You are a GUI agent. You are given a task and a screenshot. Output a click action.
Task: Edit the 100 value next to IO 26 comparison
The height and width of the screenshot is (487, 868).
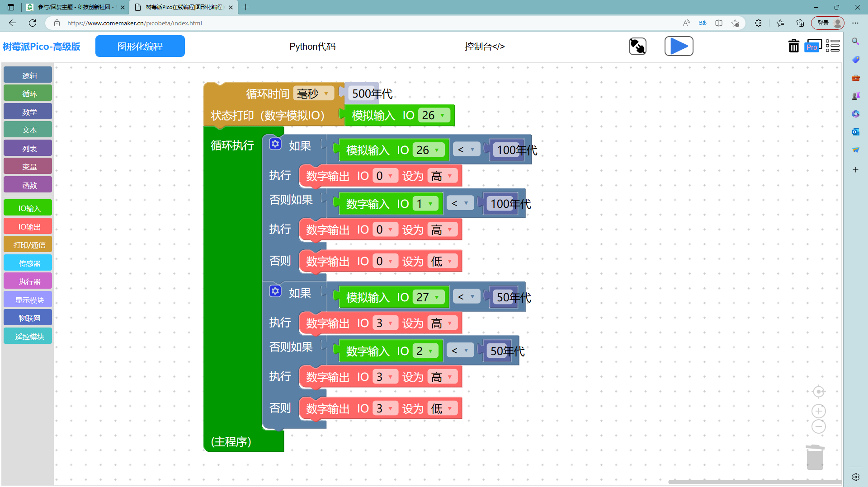pyautogui.click(x=507, y=150)
